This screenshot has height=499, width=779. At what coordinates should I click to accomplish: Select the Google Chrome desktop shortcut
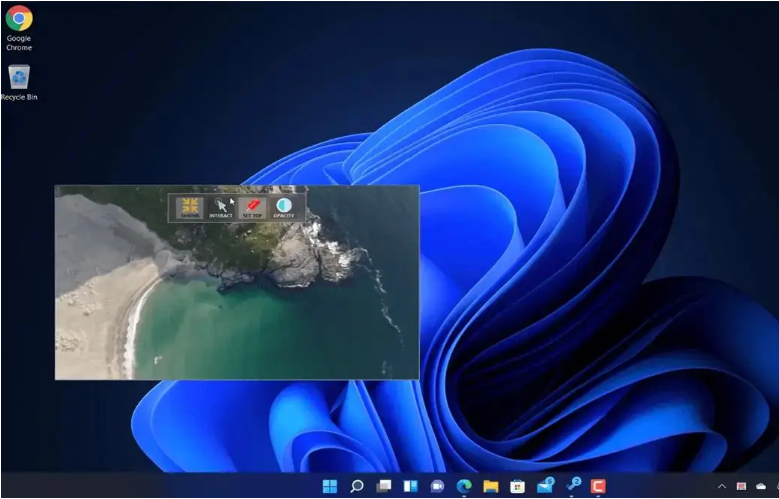19,28
